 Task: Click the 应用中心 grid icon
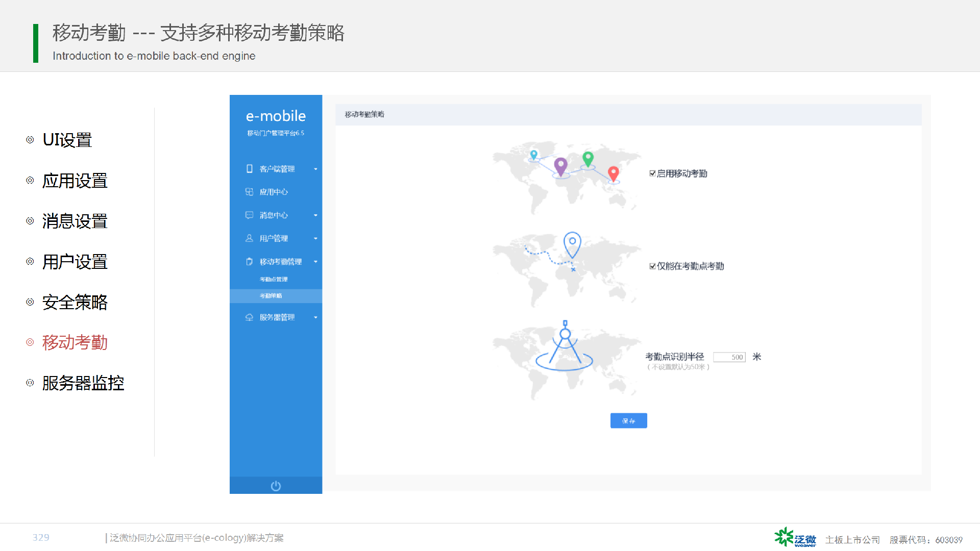coord(249,192)
